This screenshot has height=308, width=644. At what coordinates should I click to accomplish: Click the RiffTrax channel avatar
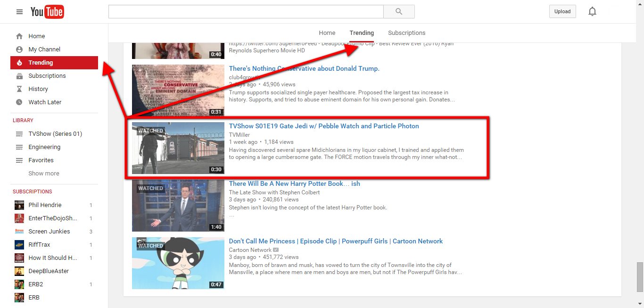coord(19,245)
